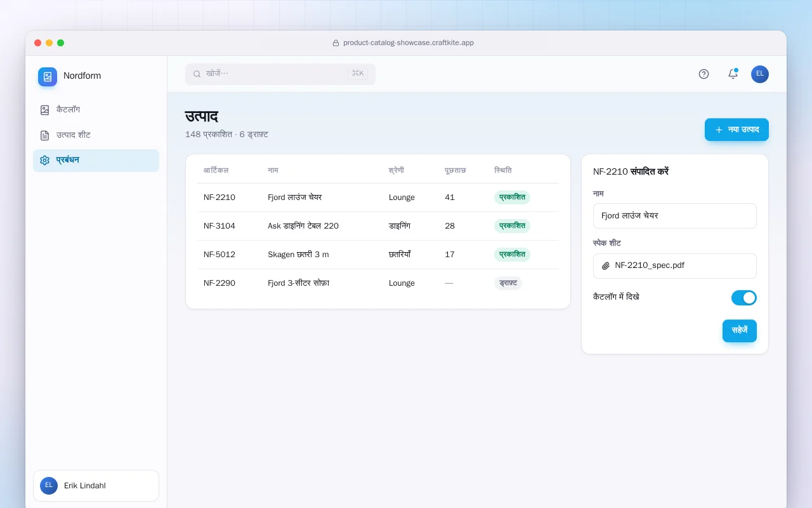812x508 pixels.
Task: Click the उत्पाद शीट document icon
Action: click(44, 135)
